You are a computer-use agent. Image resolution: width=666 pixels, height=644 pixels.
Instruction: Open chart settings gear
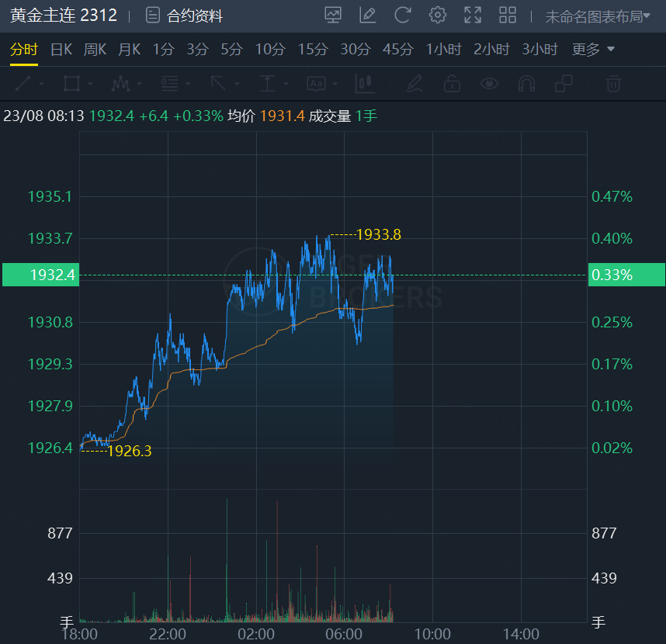point(438,16)
